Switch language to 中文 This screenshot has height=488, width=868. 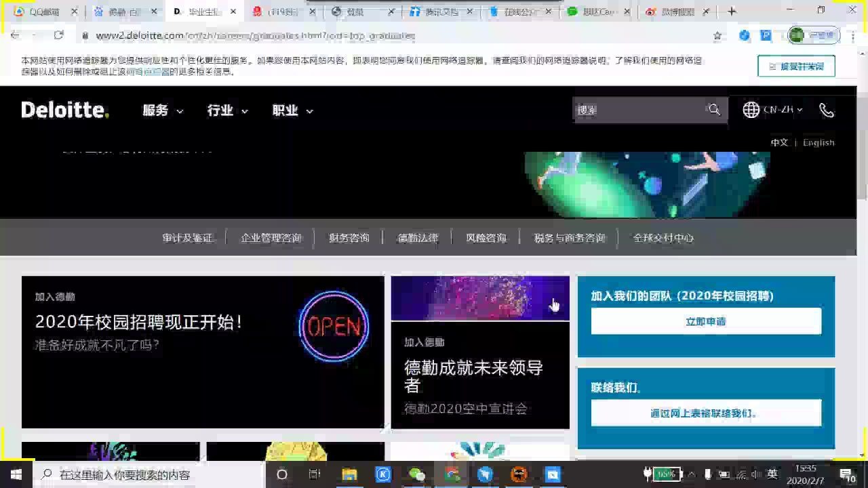click(x=779, y=142)
